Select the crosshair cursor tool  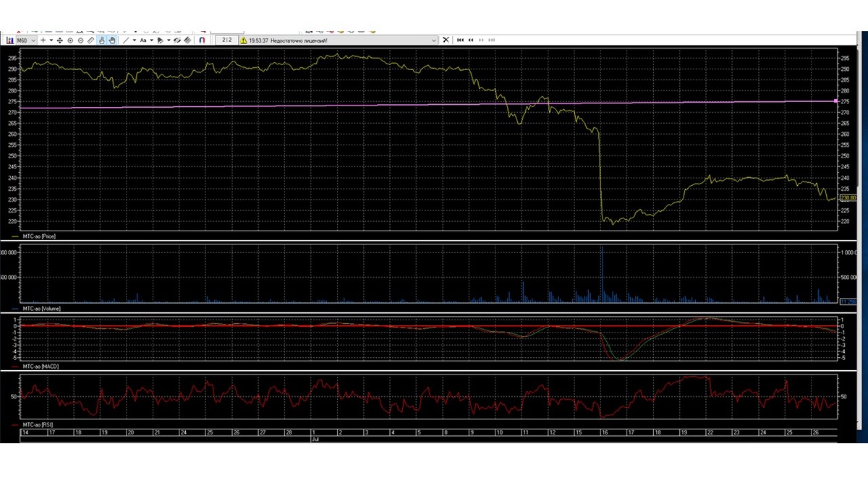point(43,40)
